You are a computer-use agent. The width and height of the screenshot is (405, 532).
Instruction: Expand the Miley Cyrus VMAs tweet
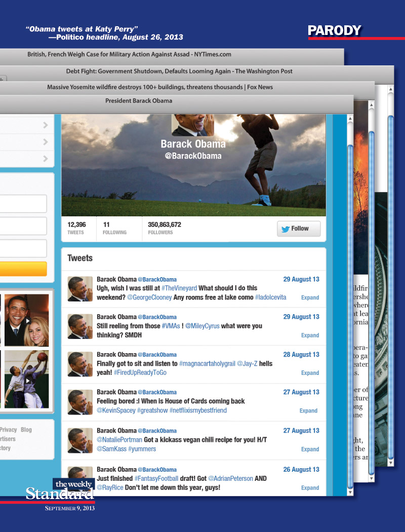pos(310,335)
